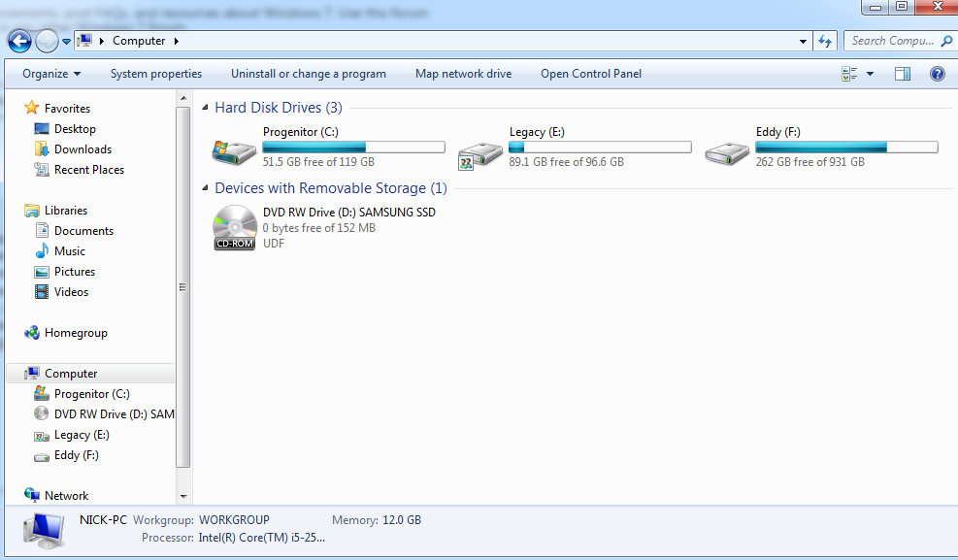Viewport: 958px width, 560px height.
Task: Change your view using the view icon
Action: 849,74
